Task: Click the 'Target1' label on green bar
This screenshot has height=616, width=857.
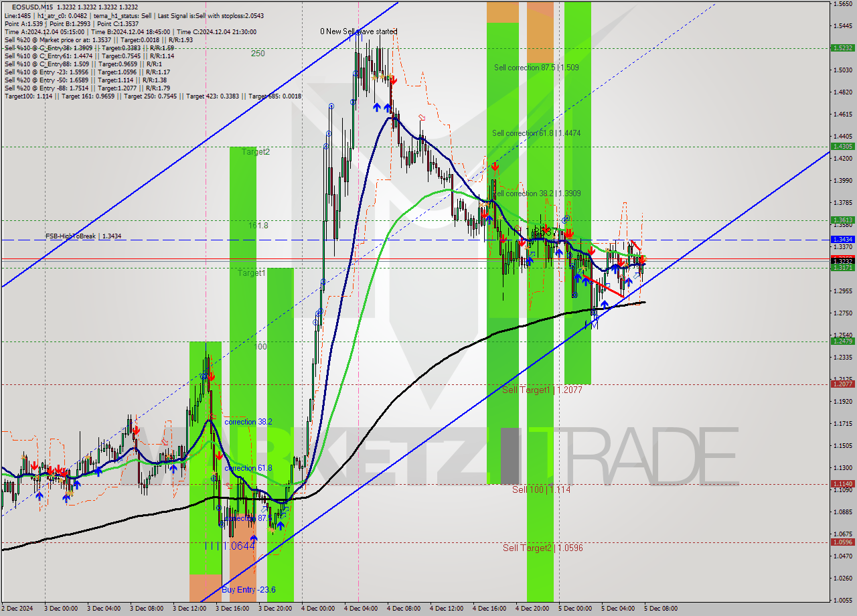Action: (x=251, y=273)
